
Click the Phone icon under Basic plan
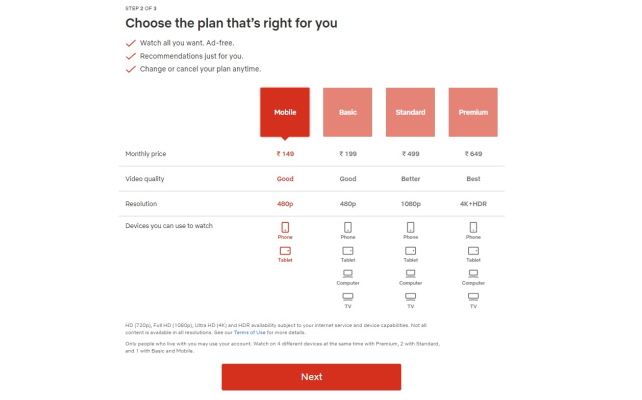click(348, 227)
